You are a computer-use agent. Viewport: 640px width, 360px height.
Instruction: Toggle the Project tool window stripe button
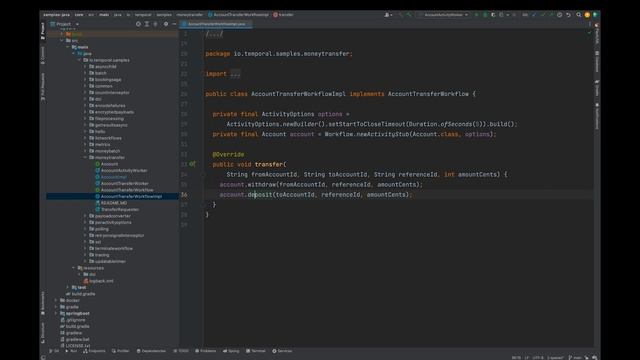(x=43, y=31)
